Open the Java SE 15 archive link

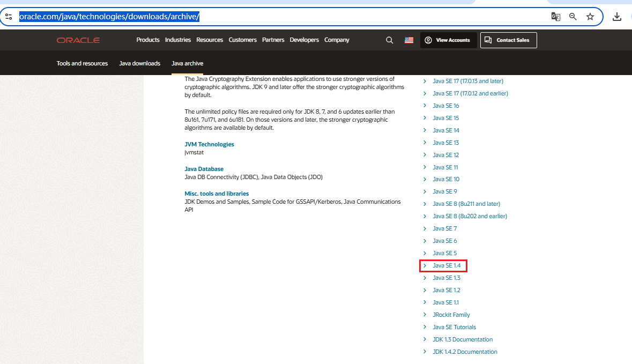(x=446, y=118)
